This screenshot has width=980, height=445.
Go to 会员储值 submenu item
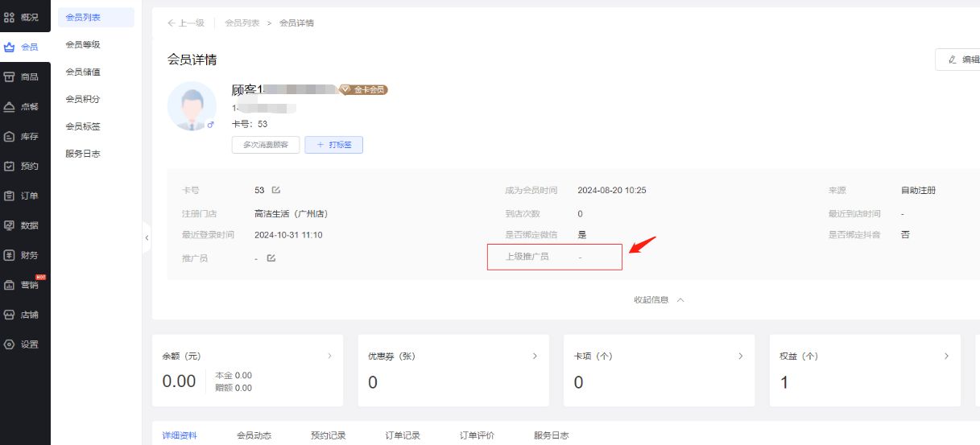click(83, 72)
